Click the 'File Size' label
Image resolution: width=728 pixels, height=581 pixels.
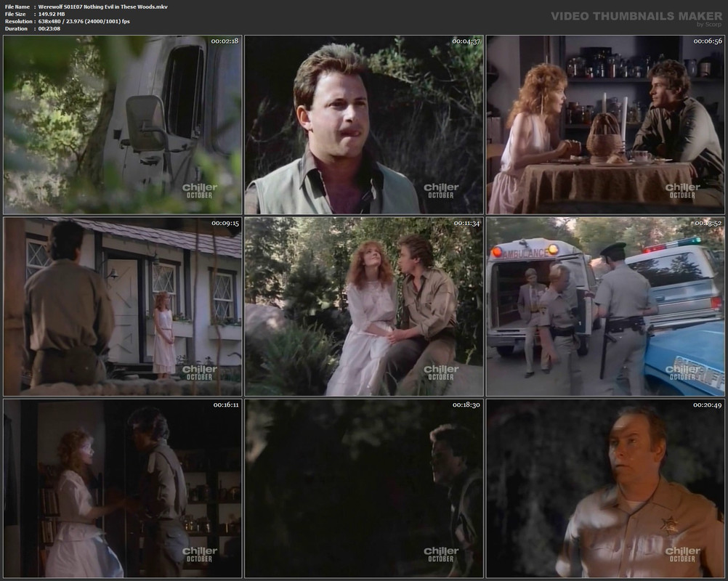click(x=15, y=14)
